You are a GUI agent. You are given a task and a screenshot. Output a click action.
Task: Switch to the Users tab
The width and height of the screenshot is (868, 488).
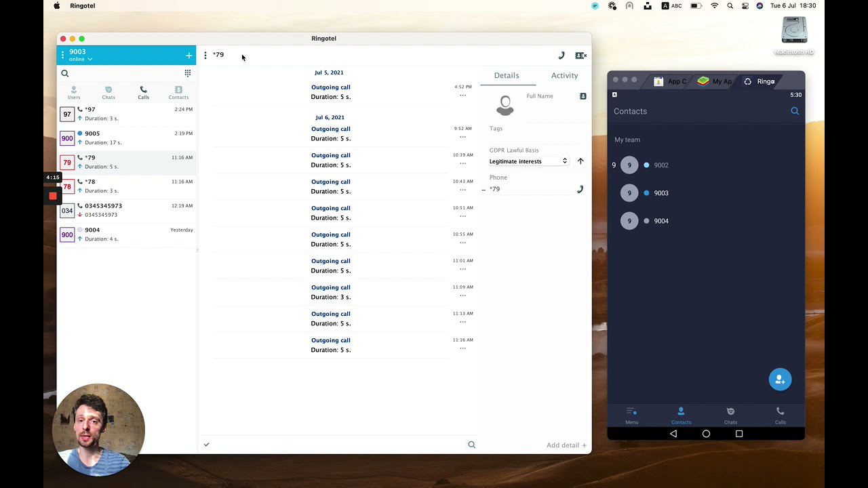pos(74,93)
